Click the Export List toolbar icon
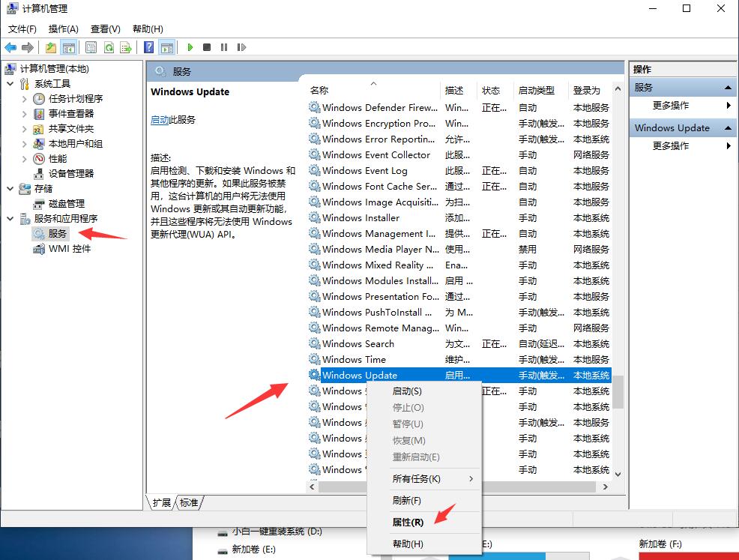Image resolution: width=739 pixels, height=560 pixels. 126,47
